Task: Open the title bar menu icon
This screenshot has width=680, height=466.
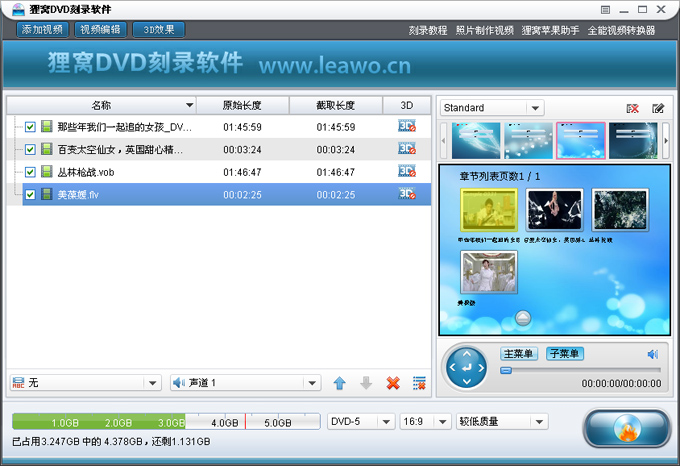Action: [x=606, y=10]
